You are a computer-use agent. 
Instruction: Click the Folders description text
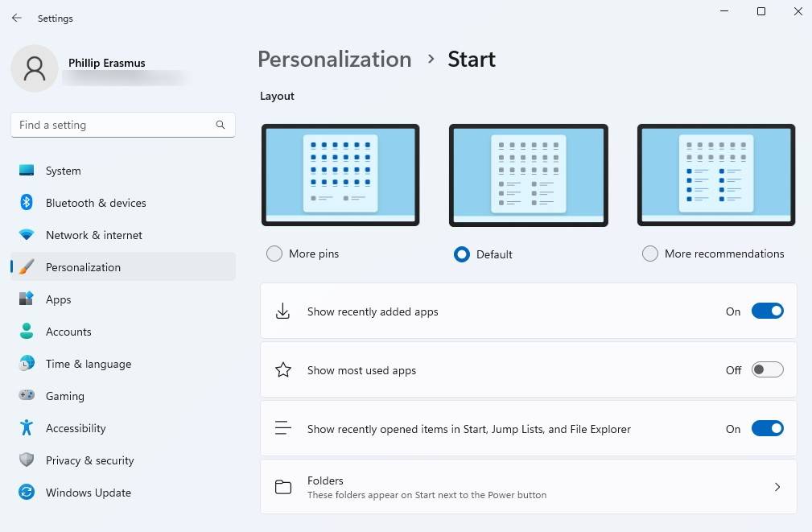pyautogui.click(x=427, y=495)
